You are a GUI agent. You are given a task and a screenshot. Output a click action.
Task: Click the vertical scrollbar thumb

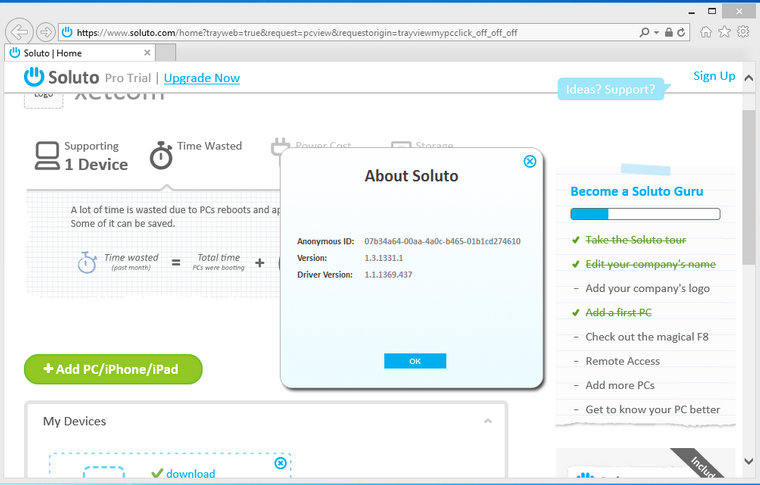[x=749, y=187]
